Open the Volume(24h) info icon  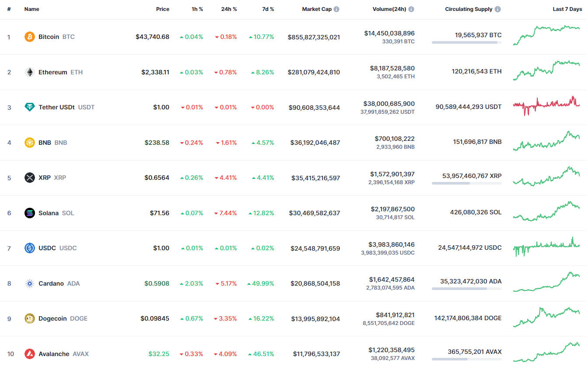click(411, 9)
